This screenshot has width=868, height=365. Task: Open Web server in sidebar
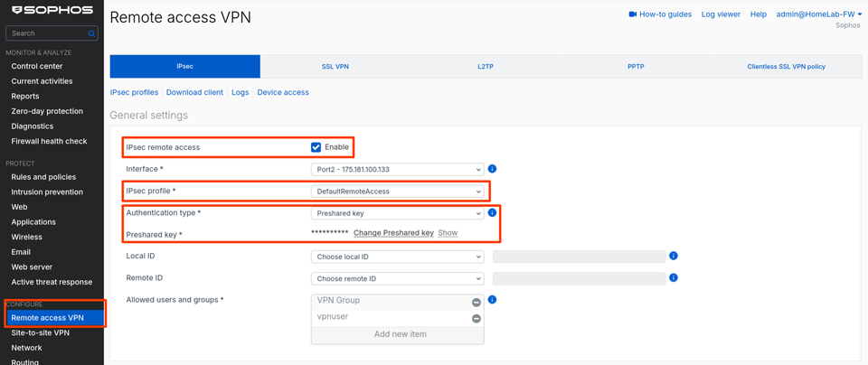point(33,267)
